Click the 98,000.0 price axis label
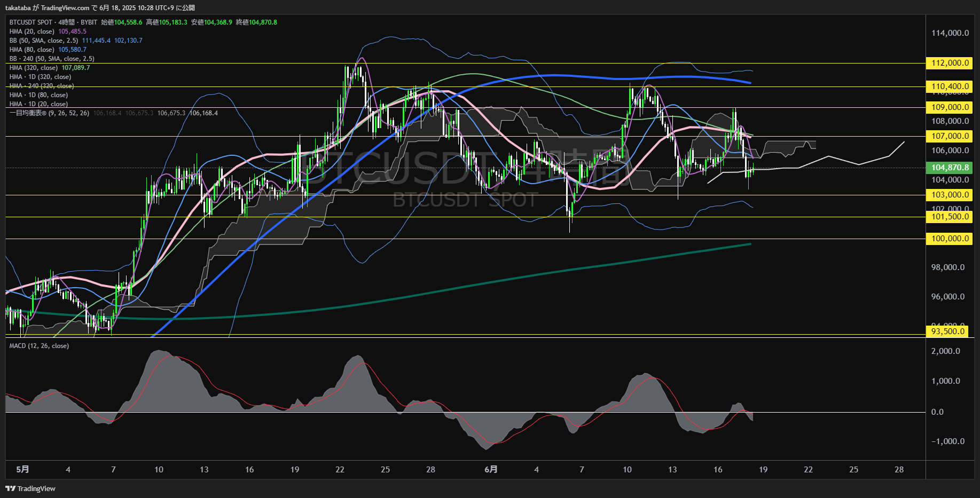The width and height of the screenshot is (980, 498). [948, 267]
